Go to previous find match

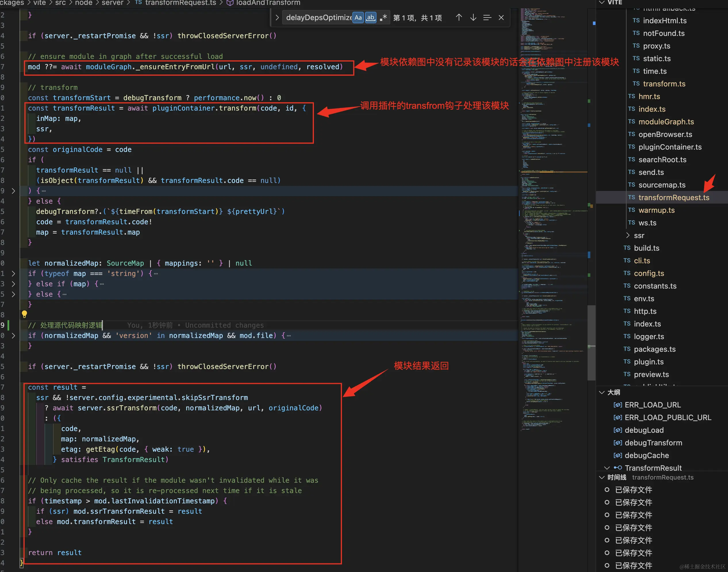pyautogui.click(x=459, y=18)
